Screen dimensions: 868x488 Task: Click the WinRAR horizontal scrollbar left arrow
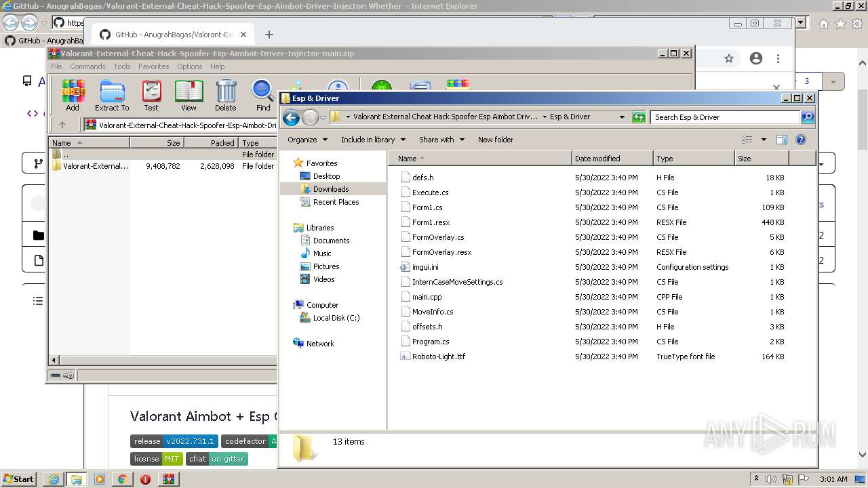(55, 361)
